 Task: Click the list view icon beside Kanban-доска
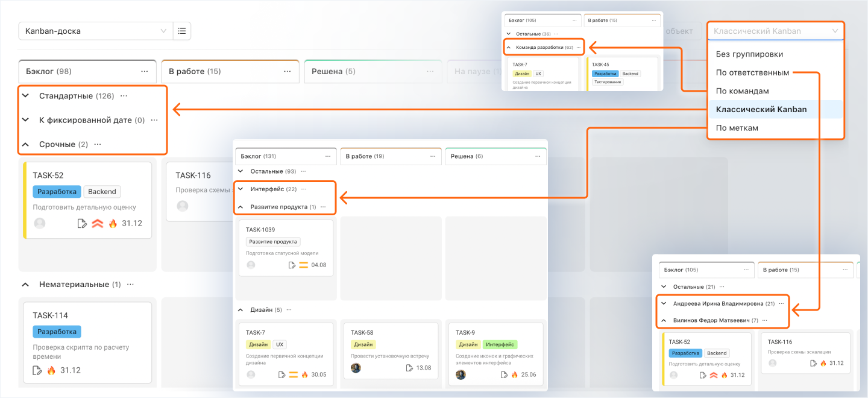(x=182, y=31)
